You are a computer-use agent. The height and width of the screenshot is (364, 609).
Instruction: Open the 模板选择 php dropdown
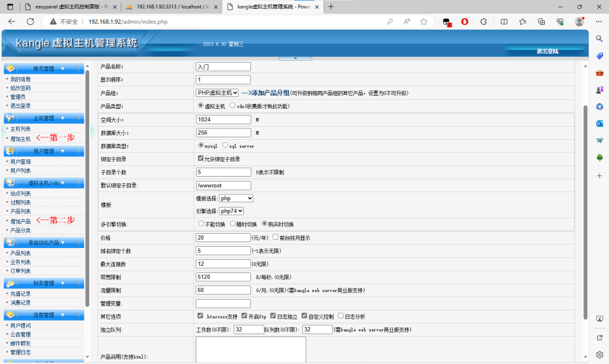point(236,198)
